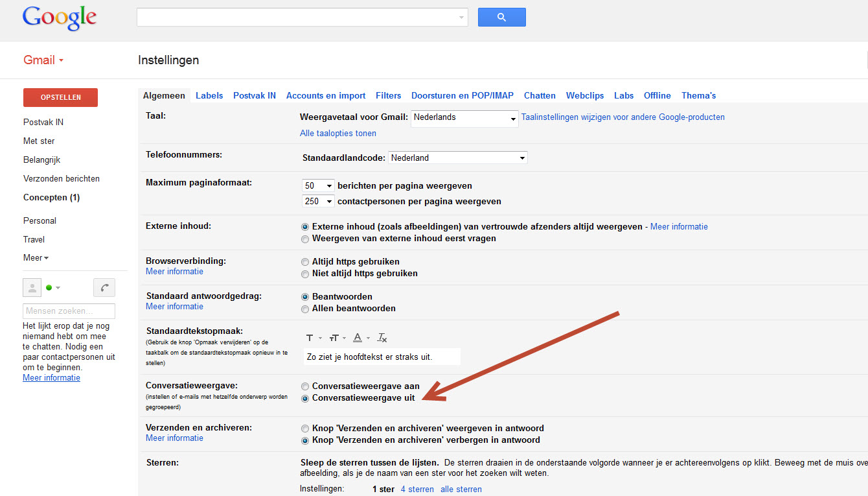The height and width of the screenshot is (496, 868).
Task: Open Alle taalopties tonen
Action: [337, 133]
